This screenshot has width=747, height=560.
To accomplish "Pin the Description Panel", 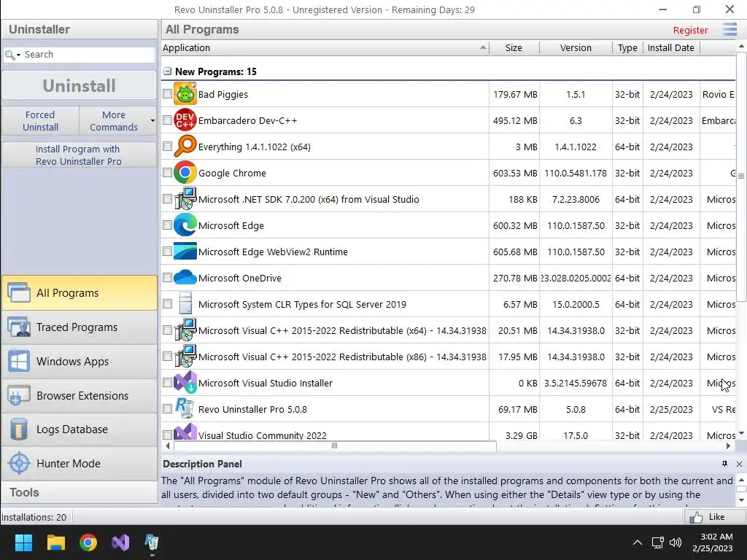I will (x=724, y=463).
